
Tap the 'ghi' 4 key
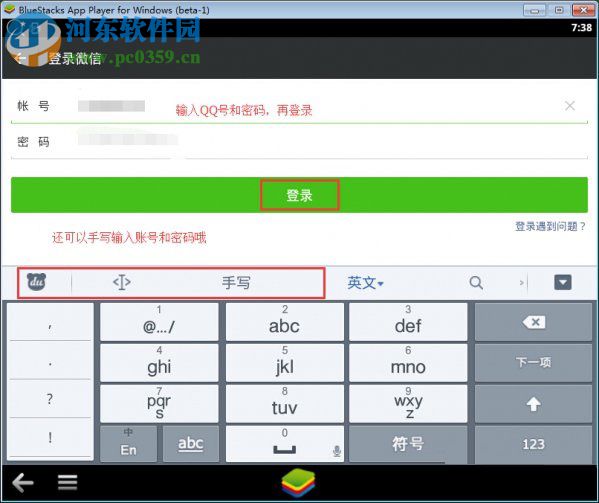pos(159,362)
